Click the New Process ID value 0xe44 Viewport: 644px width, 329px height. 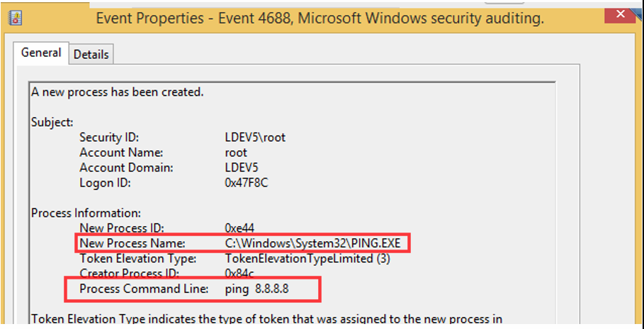239,228
